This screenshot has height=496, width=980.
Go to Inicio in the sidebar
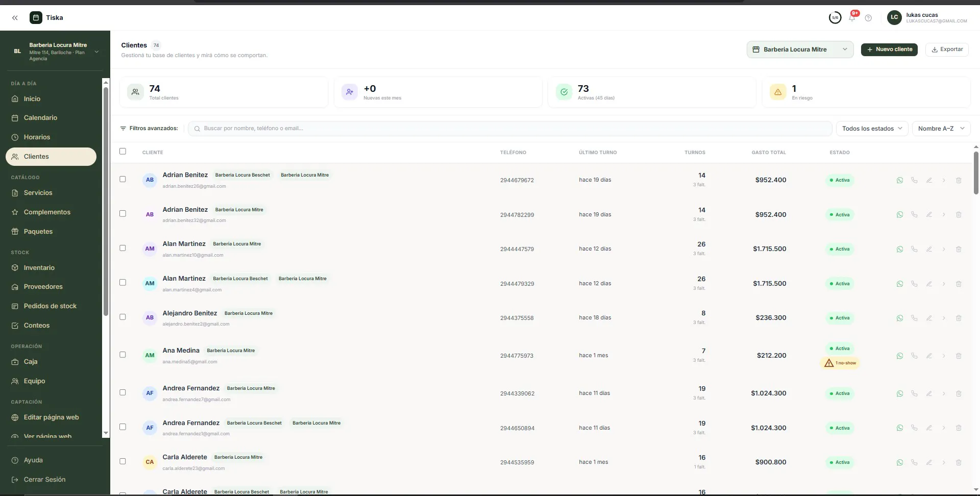pos(51,99)
